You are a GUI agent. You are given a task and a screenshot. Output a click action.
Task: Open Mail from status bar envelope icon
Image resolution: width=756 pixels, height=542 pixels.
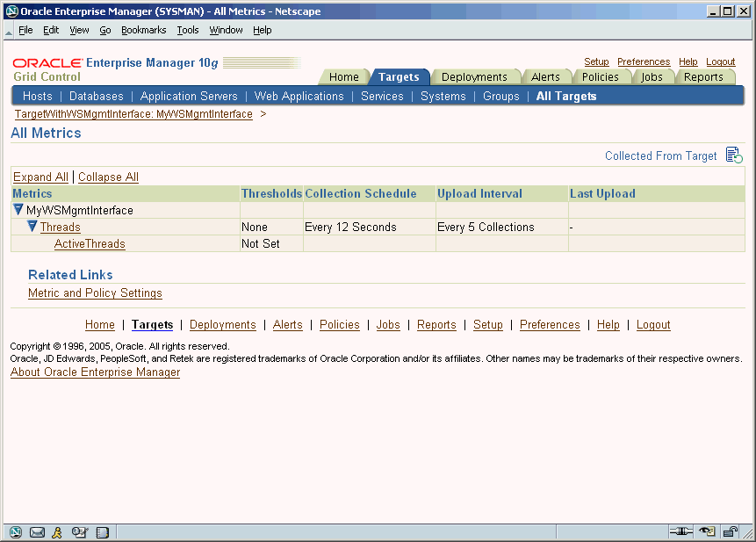37,531
